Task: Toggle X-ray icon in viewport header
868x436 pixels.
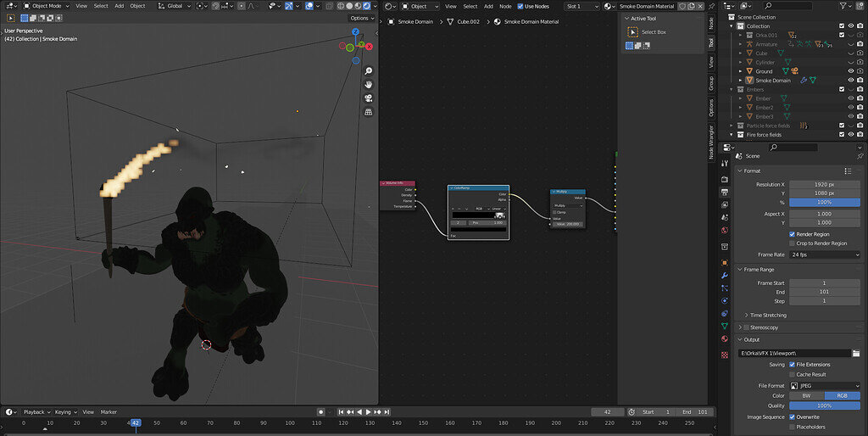Action: (x=329, y=6)
